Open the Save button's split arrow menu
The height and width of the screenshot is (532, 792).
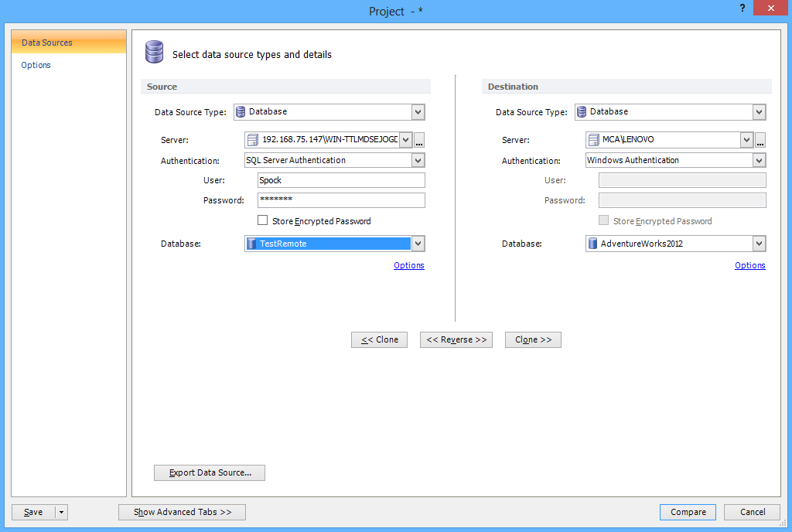[61, 513]
